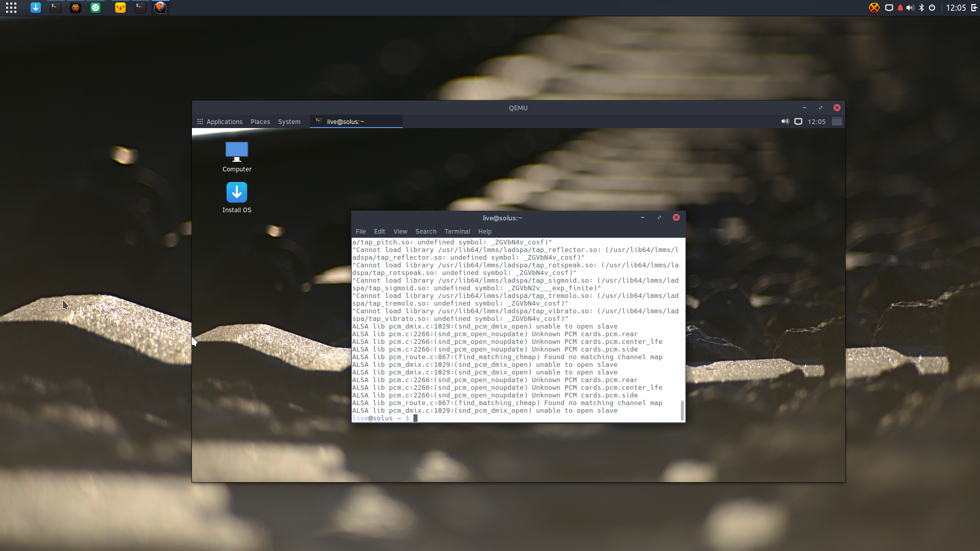Click the guest workspace switcher box
The height and width of the screenshot is (551, 980).
tap(837, 121)
